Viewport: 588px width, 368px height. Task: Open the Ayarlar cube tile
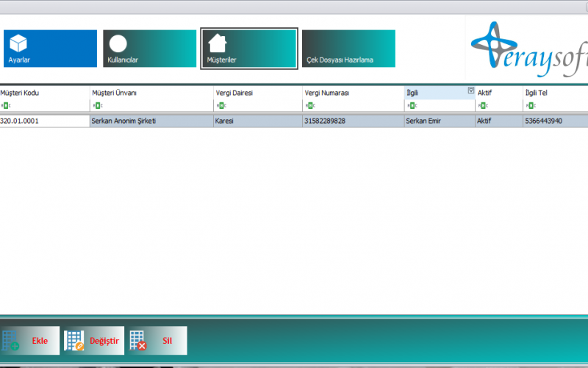tap(49, 49)
